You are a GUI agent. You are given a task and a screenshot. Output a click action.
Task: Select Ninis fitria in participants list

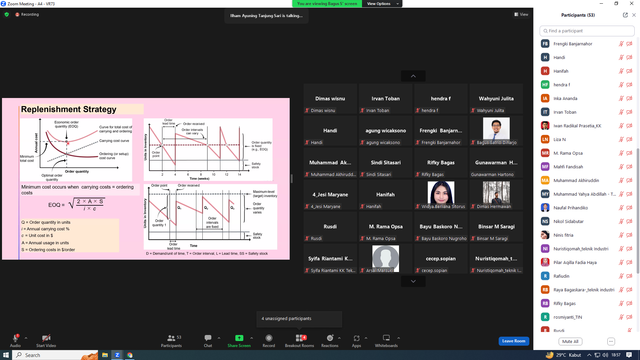pos(587,235)
